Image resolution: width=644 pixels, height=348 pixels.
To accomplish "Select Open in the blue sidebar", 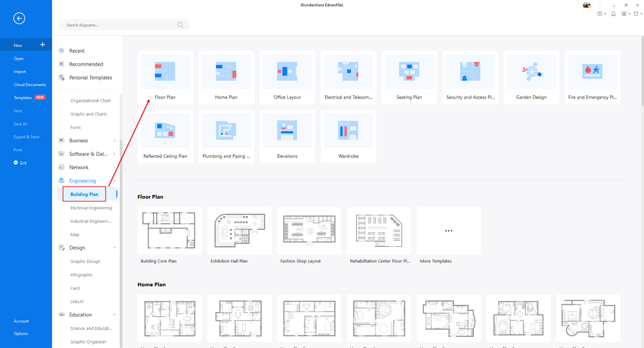I will pos(19,59).
